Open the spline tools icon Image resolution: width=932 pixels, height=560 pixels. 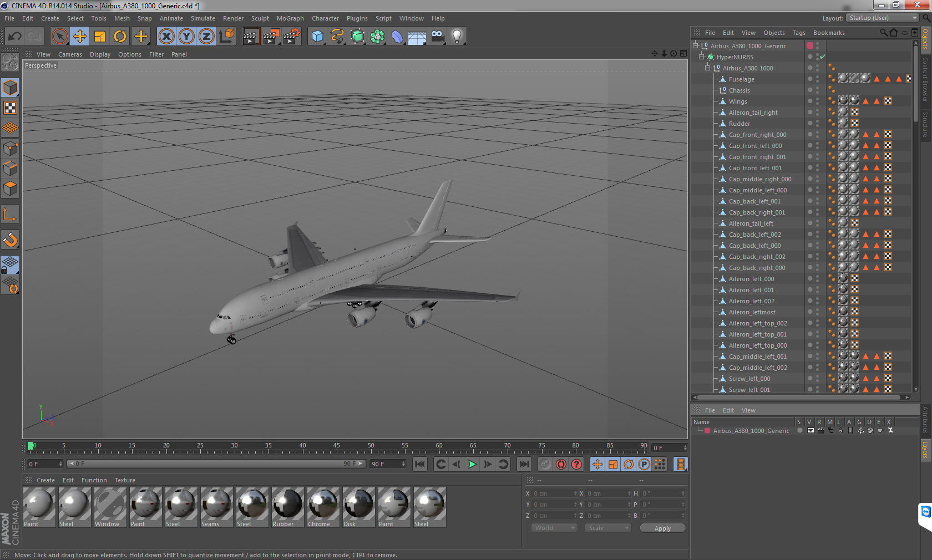point(337,37)
